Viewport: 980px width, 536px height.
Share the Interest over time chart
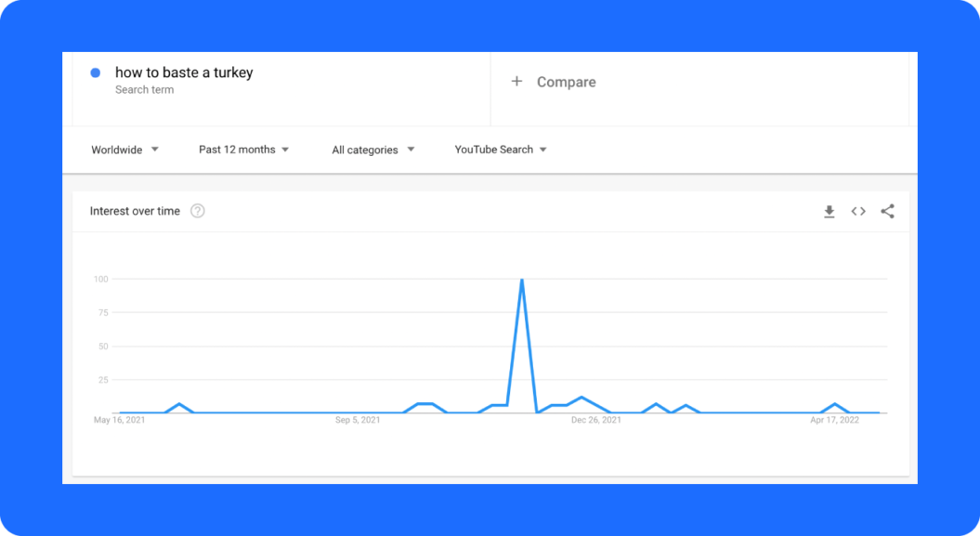coord(887,211)
